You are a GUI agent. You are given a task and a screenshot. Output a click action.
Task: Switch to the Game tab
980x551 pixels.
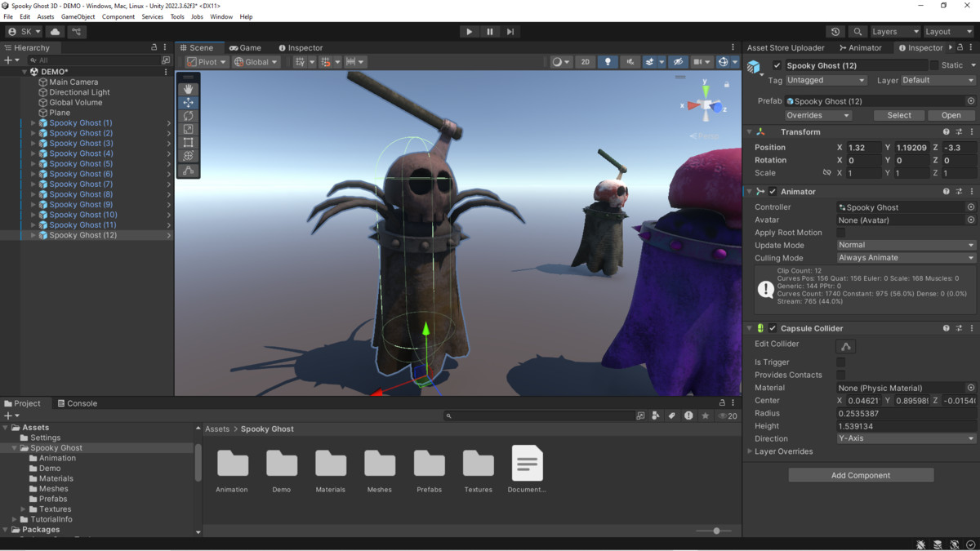coord(245,47)
